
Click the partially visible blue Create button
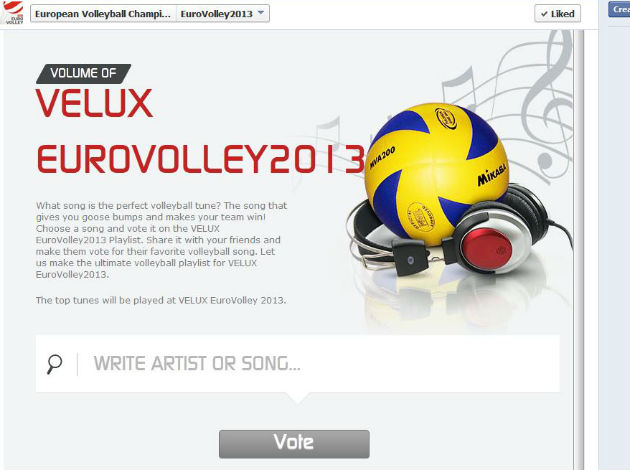(x=619, y=9)
